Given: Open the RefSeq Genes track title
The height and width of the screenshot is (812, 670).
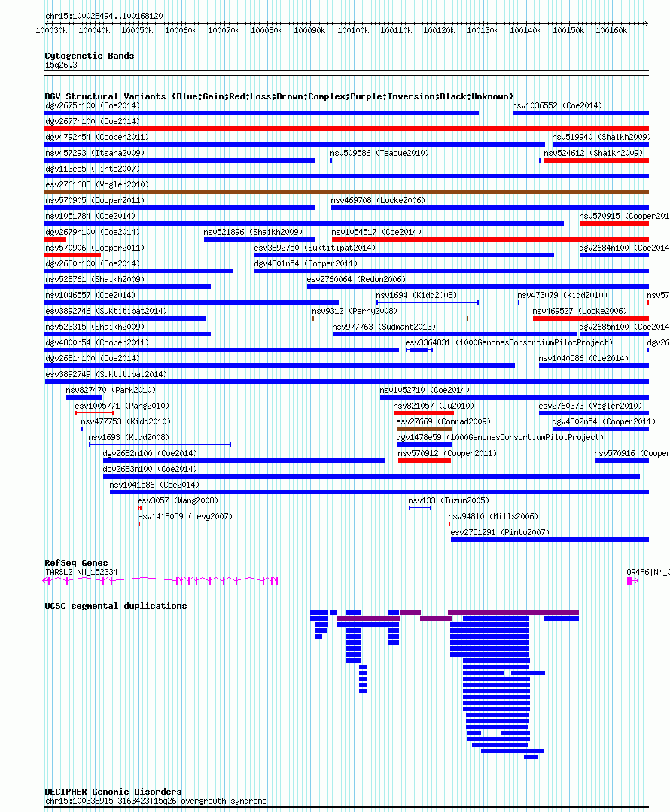Looking at the screenshot, I should (76, 563).
